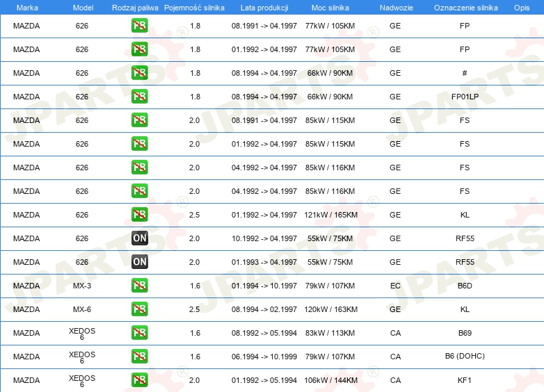
Task: Click the Opis column header
Action: point(522,8)
